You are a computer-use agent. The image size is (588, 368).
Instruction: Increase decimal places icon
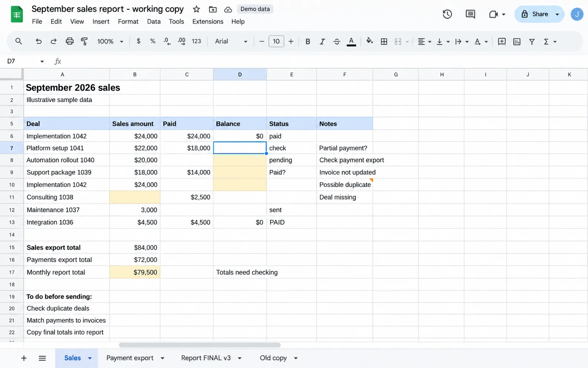181,41
